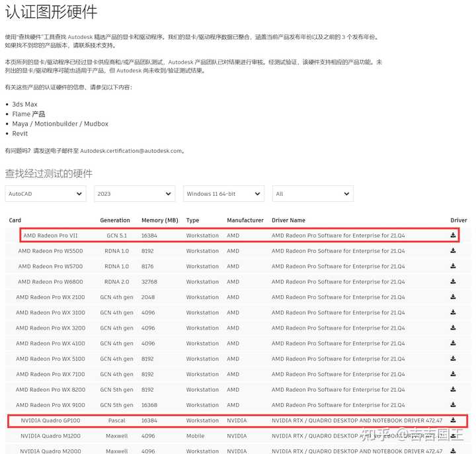Download driver for AMD Radeon Pro W6800

[453, 282]
